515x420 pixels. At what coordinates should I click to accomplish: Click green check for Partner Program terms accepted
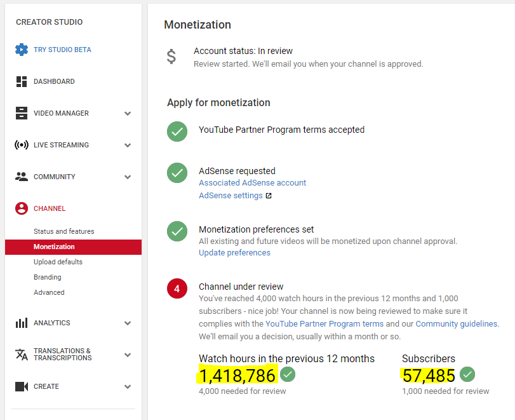(x=177, y=132)
